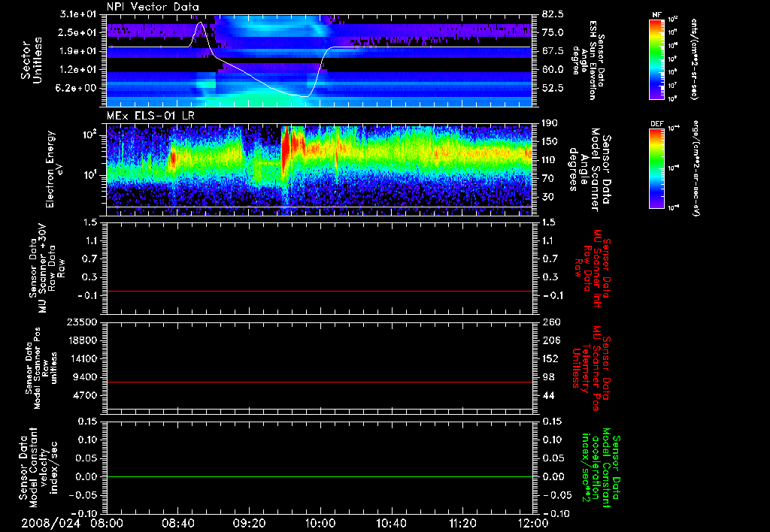The image size is (770, 532).
Task: Click the 09:20 time axis label
Action: click(x=249, y=524)
